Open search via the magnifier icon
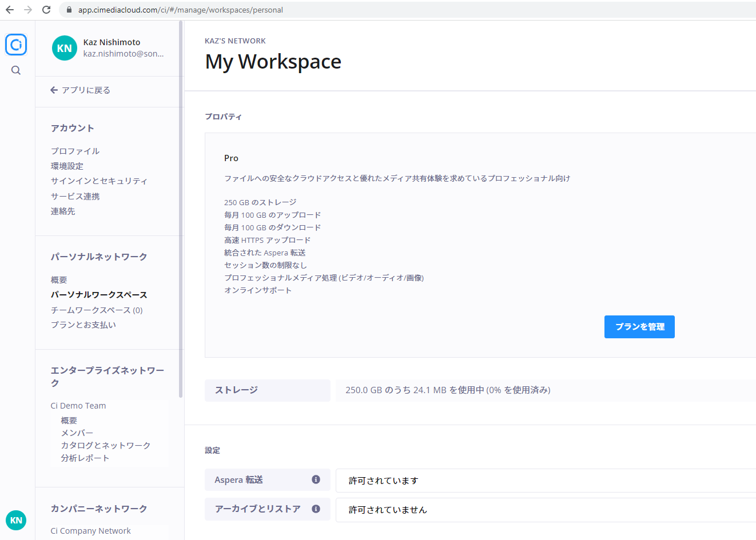Screen dimensions: 756x540 [16, 70]
